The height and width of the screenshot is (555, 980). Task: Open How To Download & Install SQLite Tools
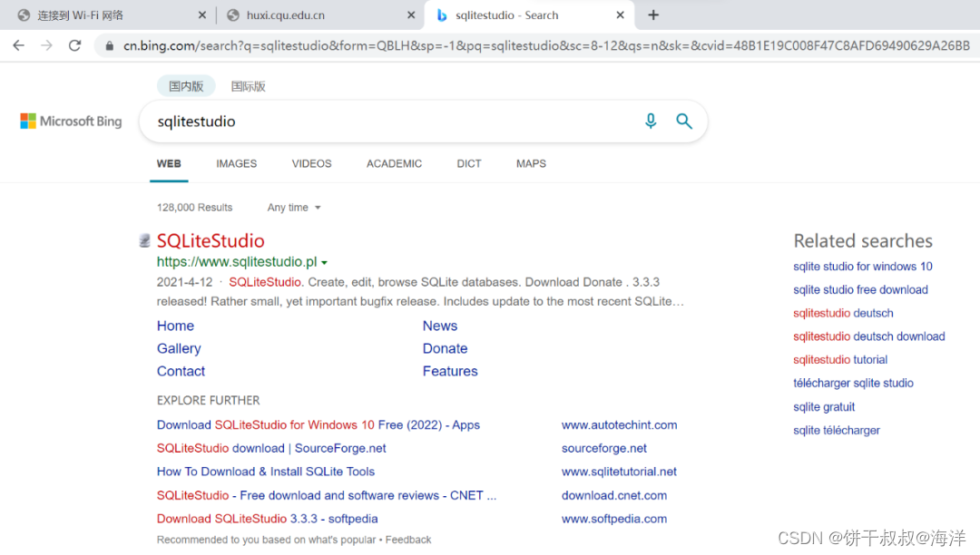coord(266,472)
